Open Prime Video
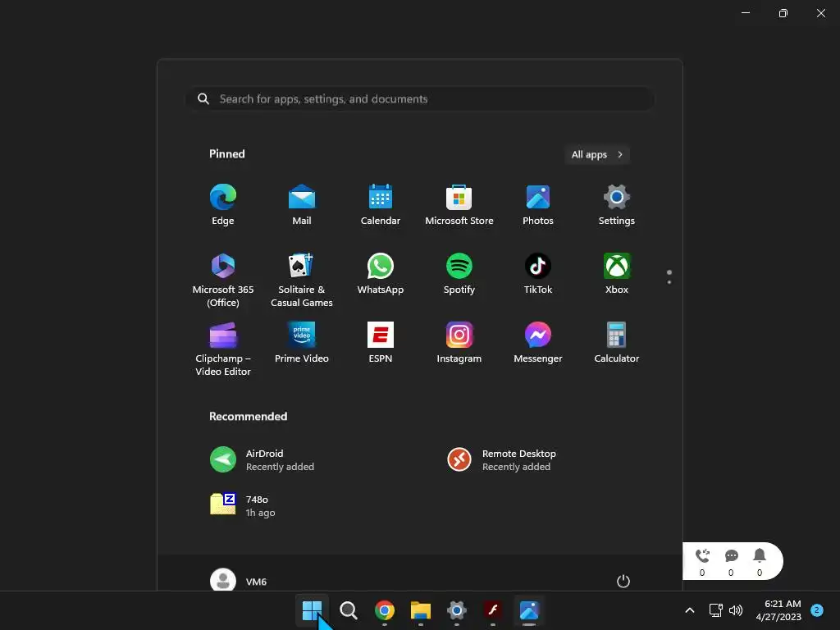The height and width of the screenshot is (630, 840). [x=302, y=343]
